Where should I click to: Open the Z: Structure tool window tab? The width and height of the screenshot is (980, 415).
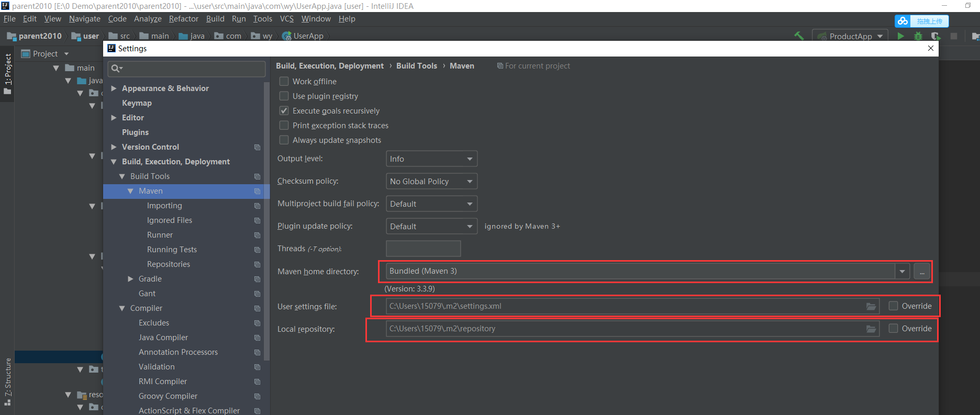pyautogui.click(x=7, y=382)
